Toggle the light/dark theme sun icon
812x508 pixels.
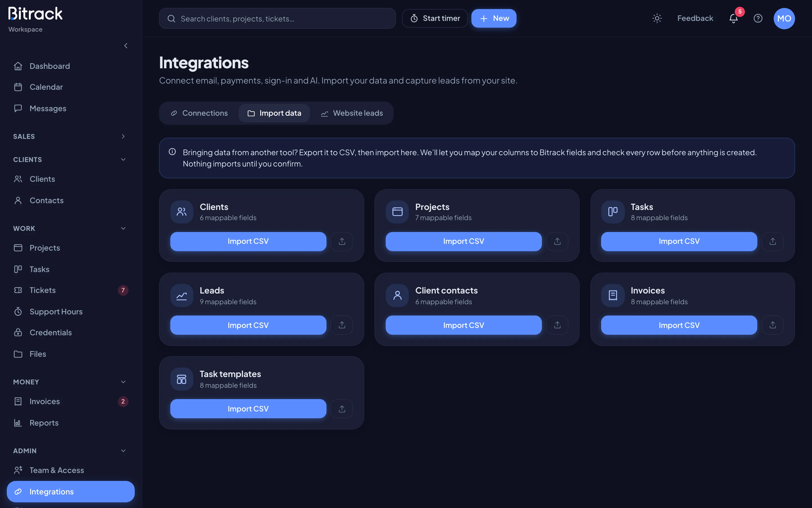point(657,18)
